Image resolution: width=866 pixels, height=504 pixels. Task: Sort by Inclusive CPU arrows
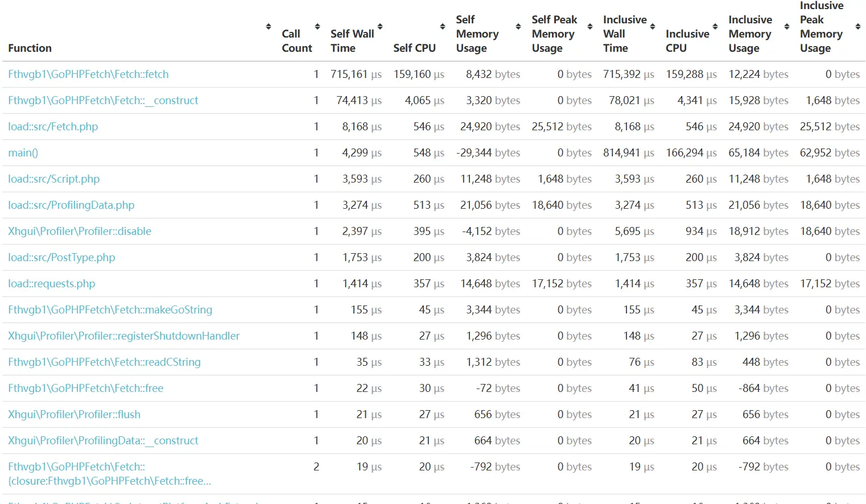click(x=715, y=27)
